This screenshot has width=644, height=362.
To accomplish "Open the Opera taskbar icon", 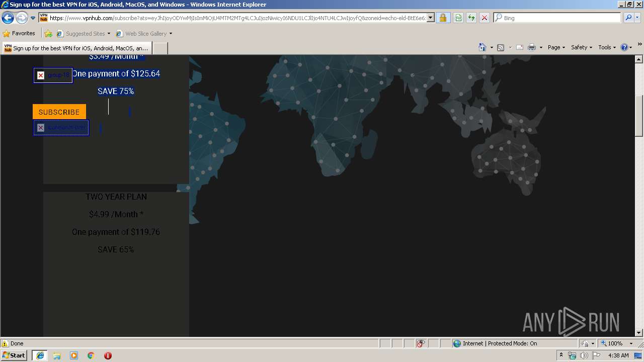I will (108, 355).
